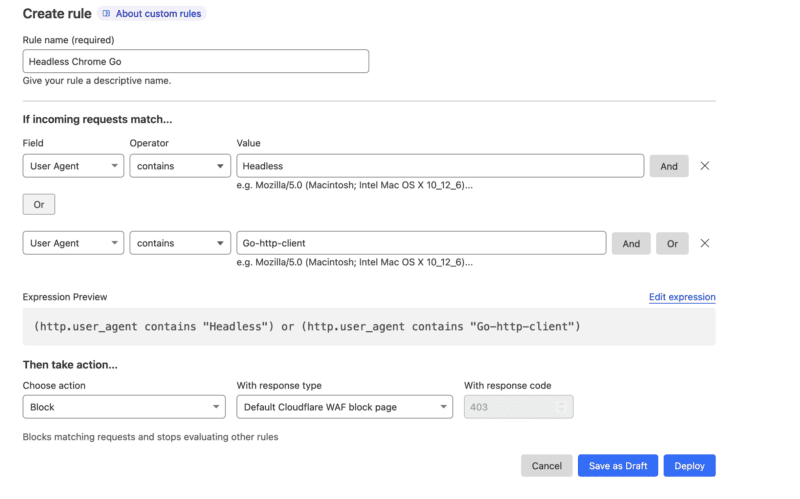
Task: Open the Choose action Block dropdown
Action: [124, 407]
